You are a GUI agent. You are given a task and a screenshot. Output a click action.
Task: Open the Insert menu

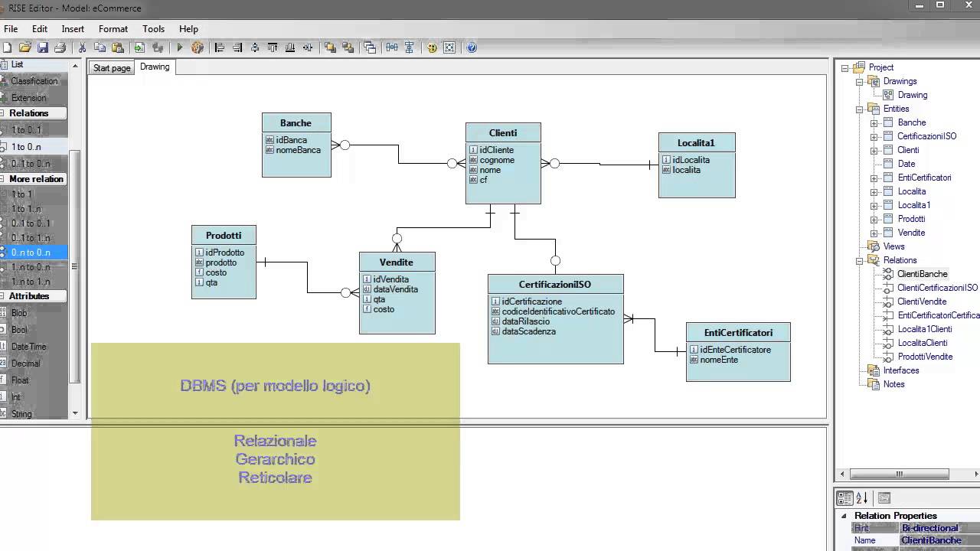click(73, 29)
